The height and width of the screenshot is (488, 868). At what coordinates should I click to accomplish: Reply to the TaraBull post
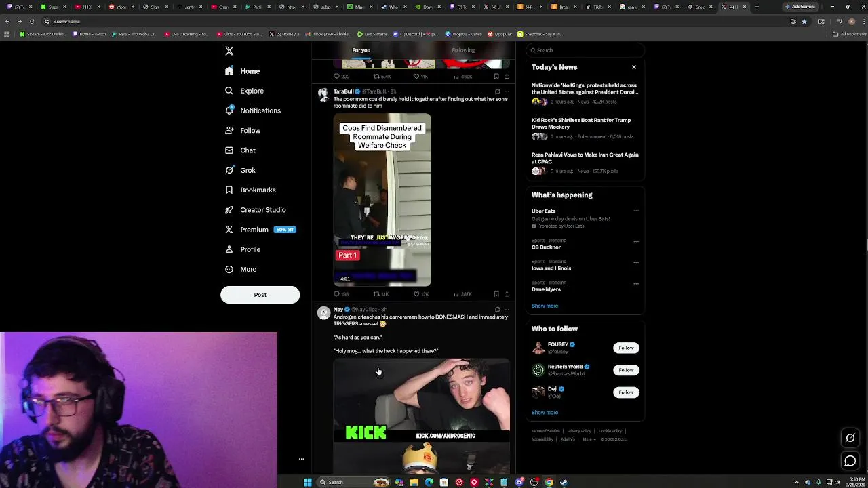[x=341, y=294]
